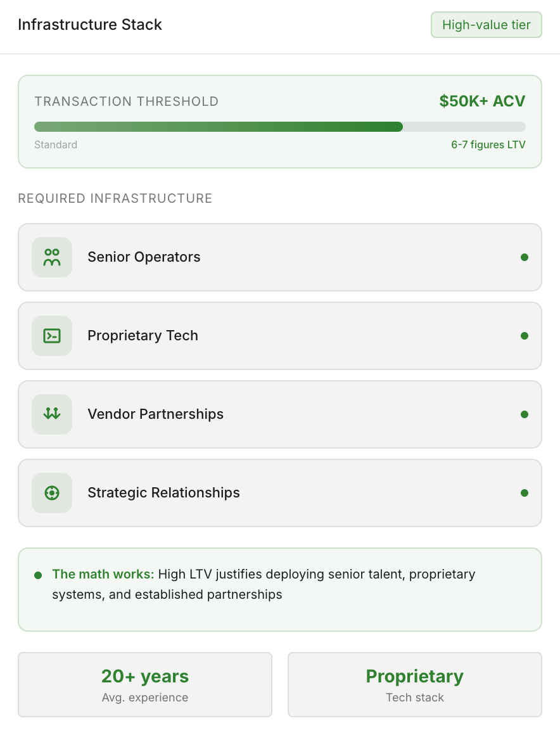Click the Infrastructure Stack heading
The height and width of the screenshot is (735, 560).
click(90, 25)
